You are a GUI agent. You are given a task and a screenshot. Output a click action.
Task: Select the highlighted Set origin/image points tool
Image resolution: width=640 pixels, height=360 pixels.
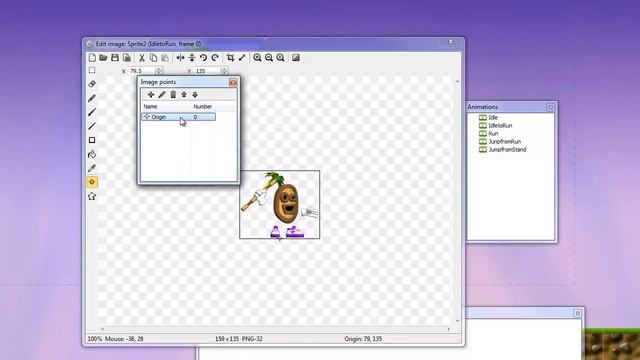pos(92,182)
